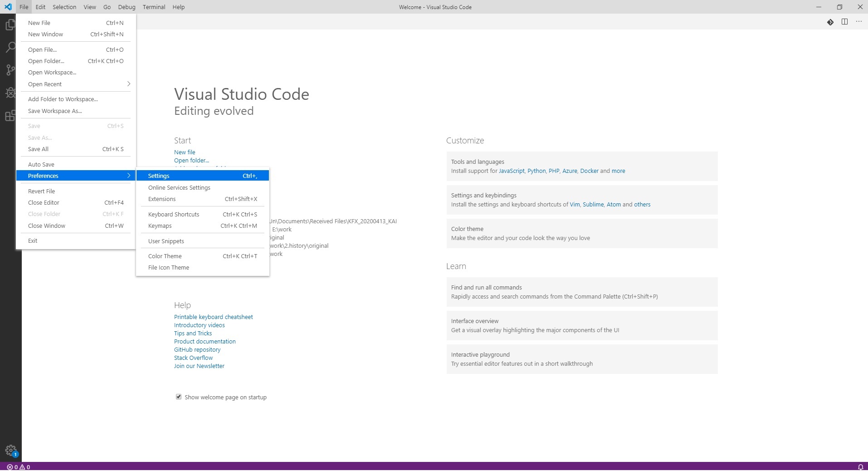Open the Explorer view in activity bar
This screenshot has height=471, width=868.
10,24
